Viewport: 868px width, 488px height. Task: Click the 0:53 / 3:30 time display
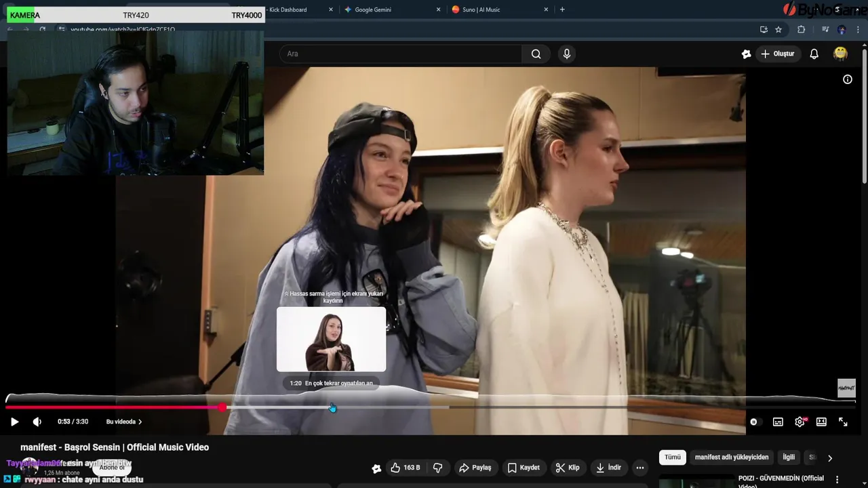pos(73,422)
